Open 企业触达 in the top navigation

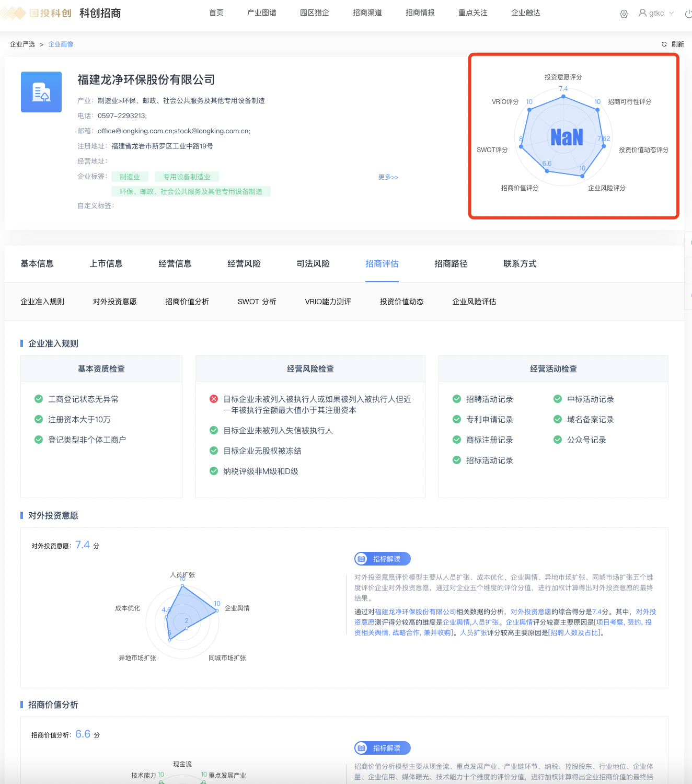(x=526, y=13)
